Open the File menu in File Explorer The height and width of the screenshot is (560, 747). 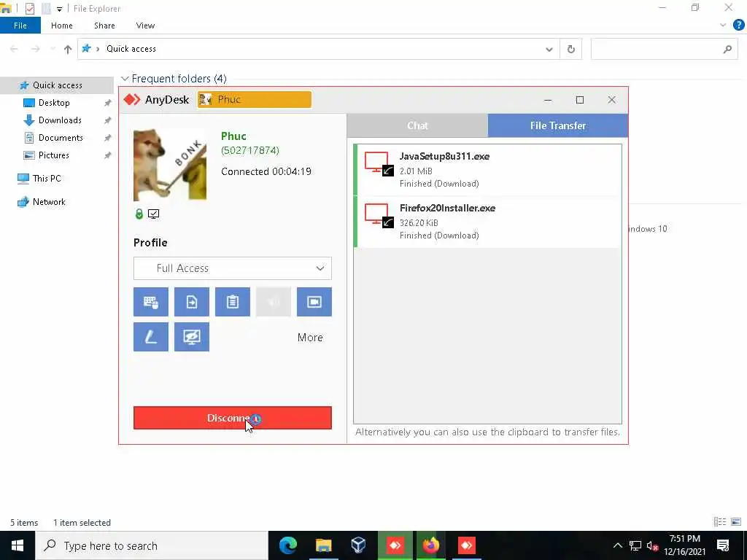tap(20, 26)
